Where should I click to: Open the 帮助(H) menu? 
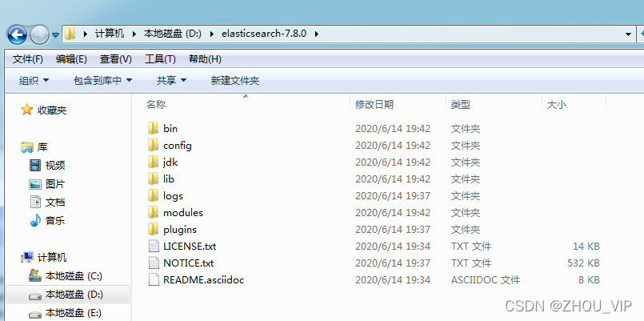click(x=205, y=59)
